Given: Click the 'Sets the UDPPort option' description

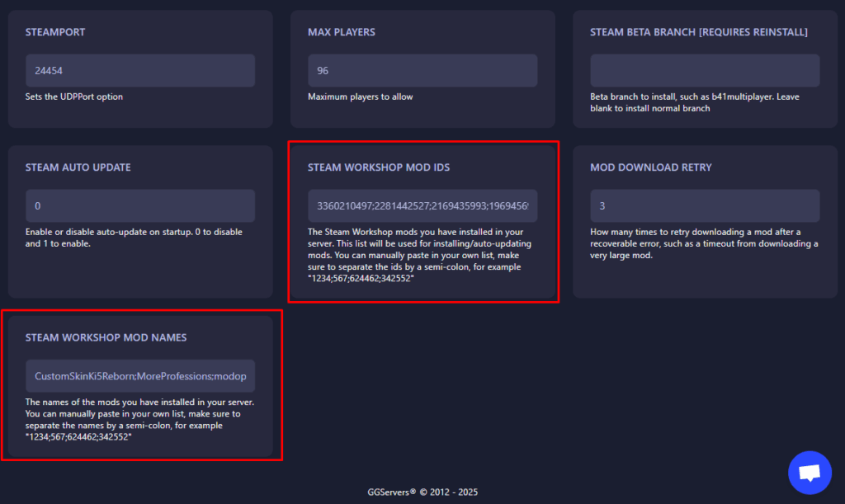Looking at the screenshot, I should point(74,97).
